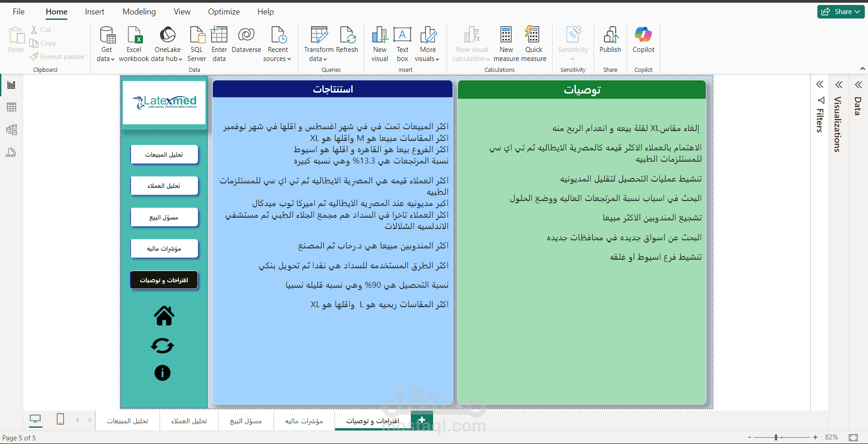The height and width of the screenshot is (444, 868).
Task: Click the home icon on the report
Action: [x=164, y=316]
